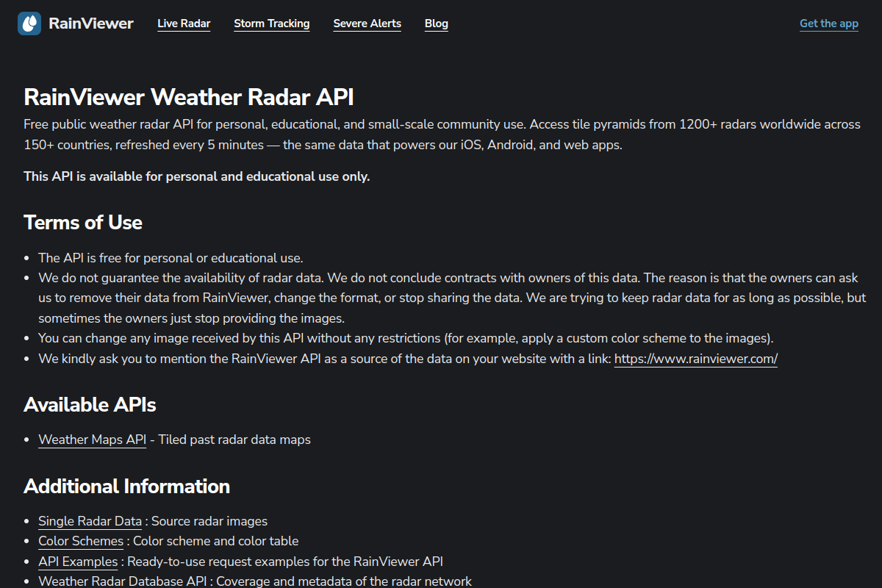Click 'You can change any image' bullet text

[406, 338]
